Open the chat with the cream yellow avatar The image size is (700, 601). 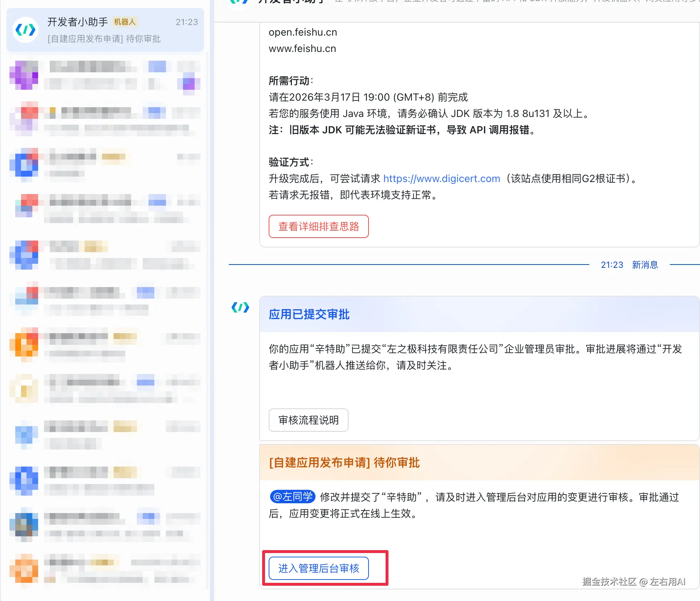pyautogui.click(x=24, y=389)
